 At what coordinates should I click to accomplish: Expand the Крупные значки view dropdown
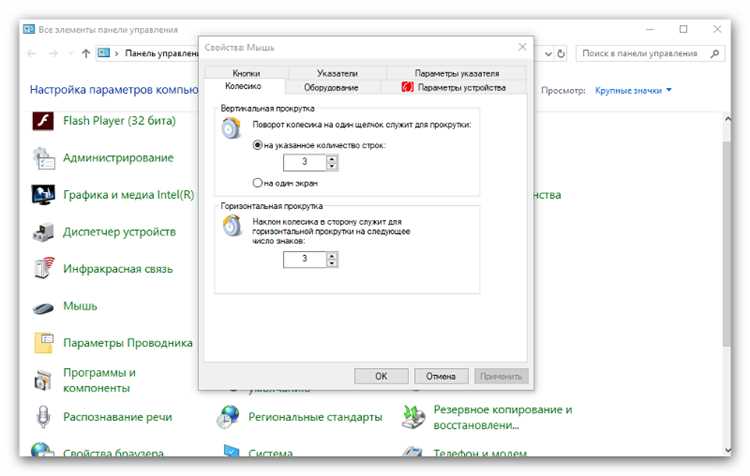[669, 90]
